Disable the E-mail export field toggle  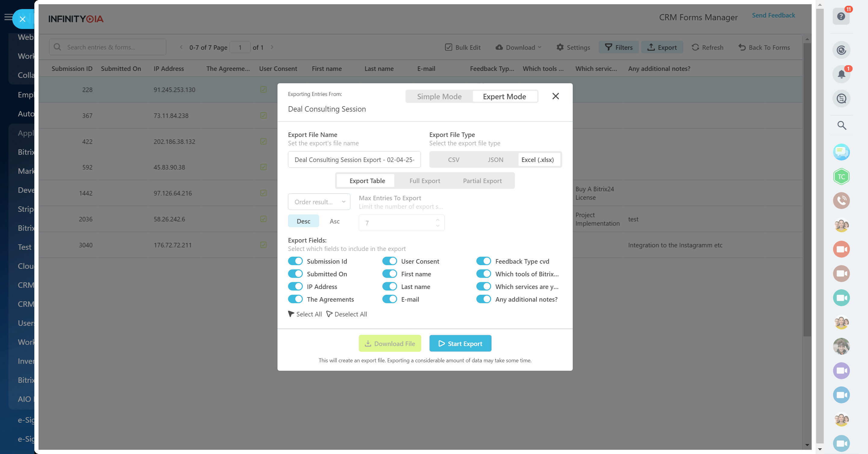[390, 299]
